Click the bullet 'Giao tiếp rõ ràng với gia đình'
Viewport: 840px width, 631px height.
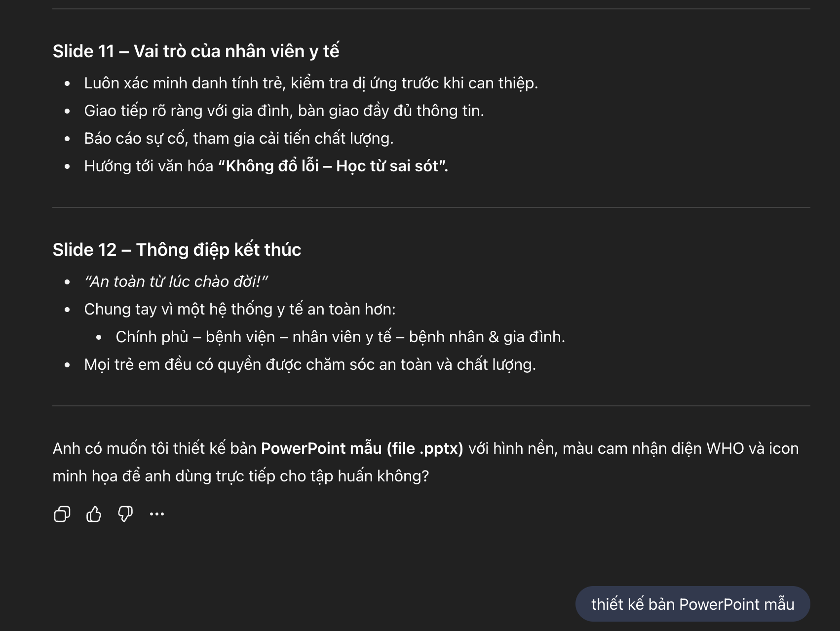[x=284, y=111]
